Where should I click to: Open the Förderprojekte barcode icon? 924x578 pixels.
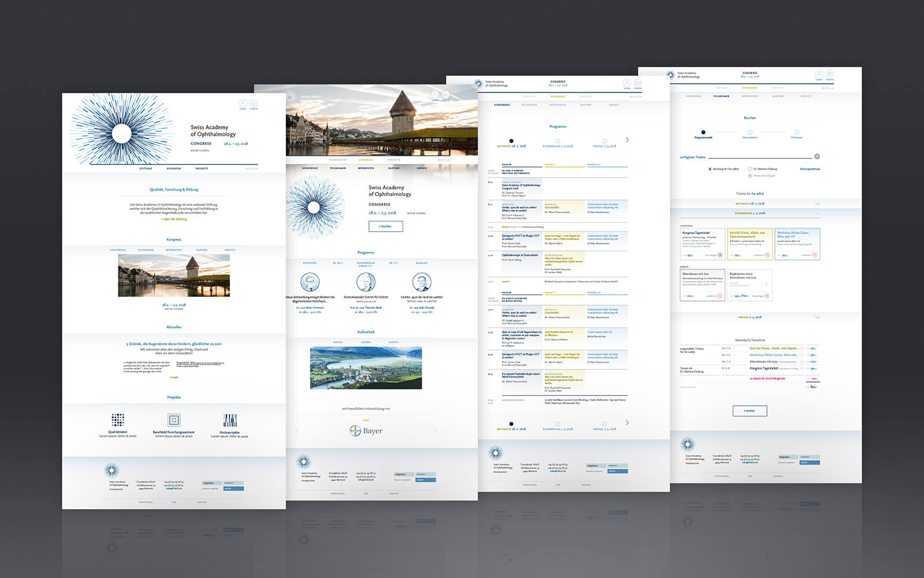[230, 420]
